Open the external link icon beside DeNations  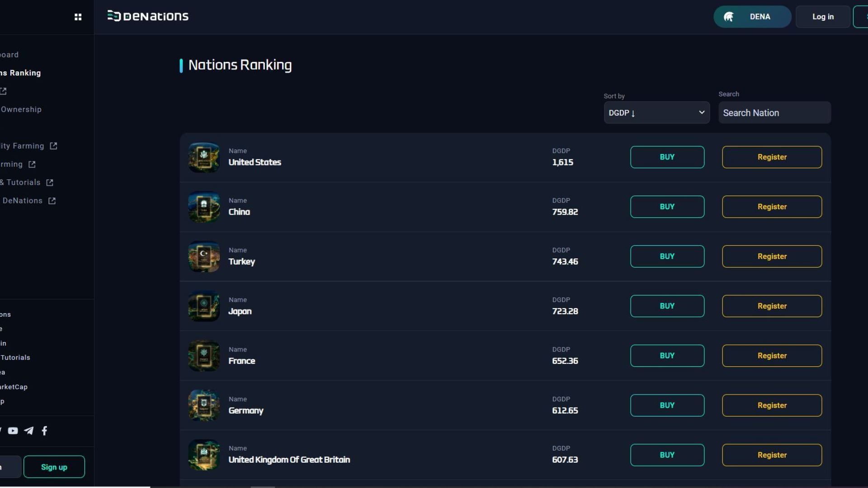(x=52, y=201)
